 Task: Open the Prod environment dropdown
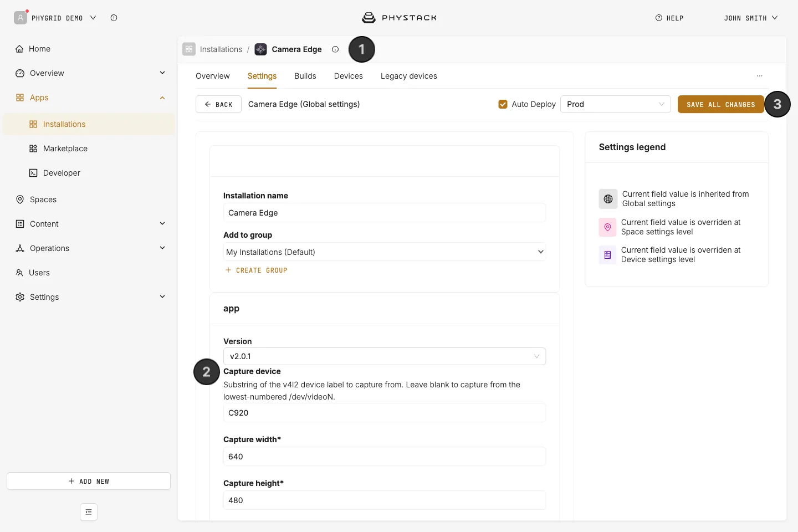(x=616, y=104)
